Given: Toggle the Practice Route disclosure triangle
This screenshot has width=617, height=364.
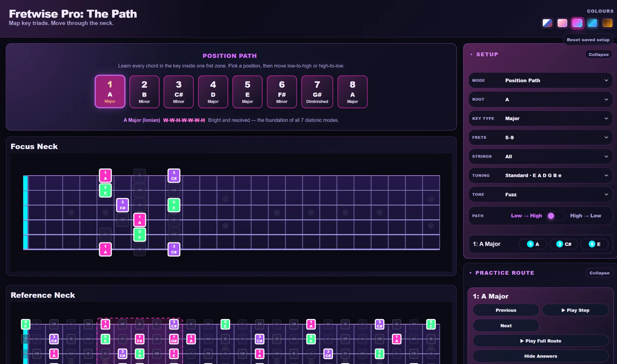Looking at the screenshot, I should 471,273.
